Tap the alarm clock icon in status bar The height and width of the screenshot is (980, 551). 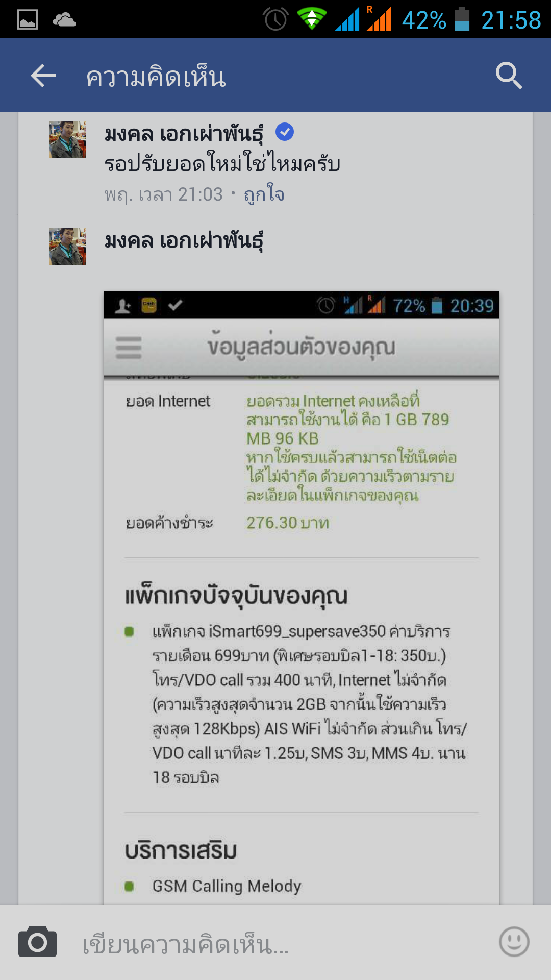275,19
